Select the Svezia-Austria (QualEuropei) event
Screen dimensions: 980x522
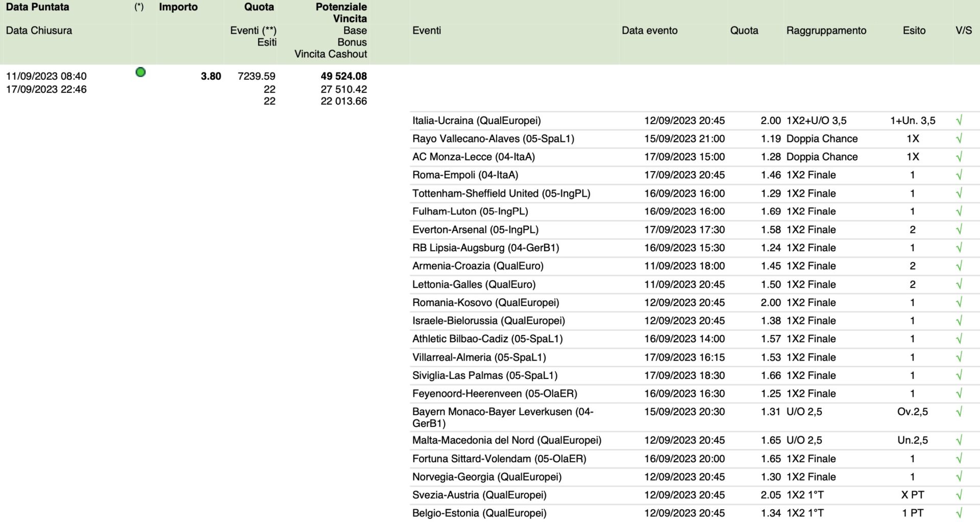click(x=479, y=495)
